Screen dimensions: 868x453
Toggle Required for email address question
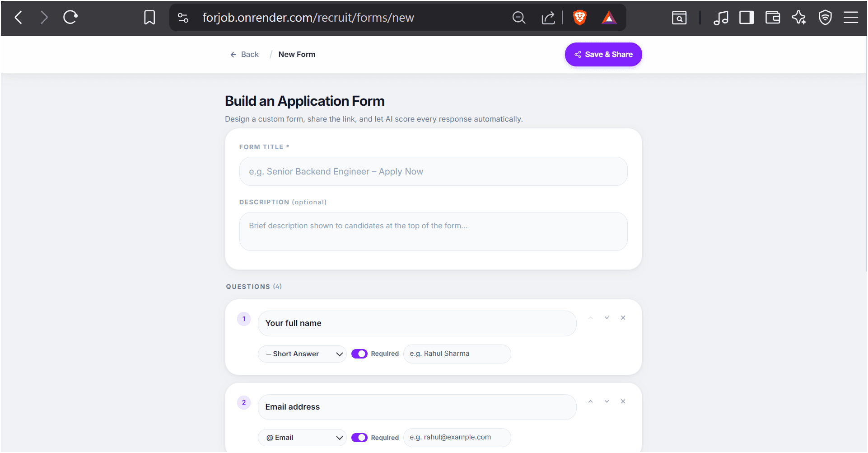tap(359, 438)
